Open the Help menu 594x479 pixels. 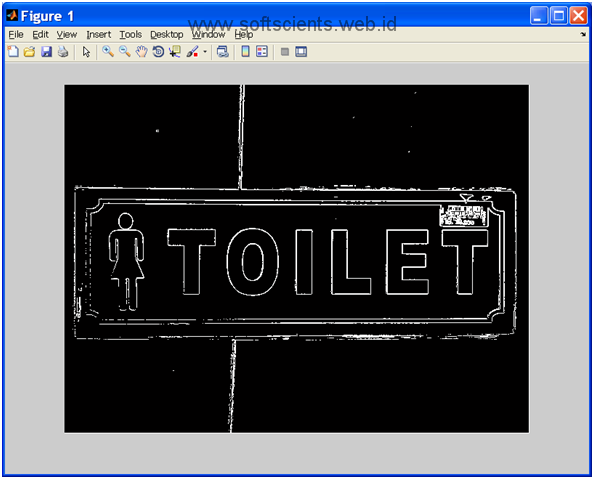tap(244, 34)
